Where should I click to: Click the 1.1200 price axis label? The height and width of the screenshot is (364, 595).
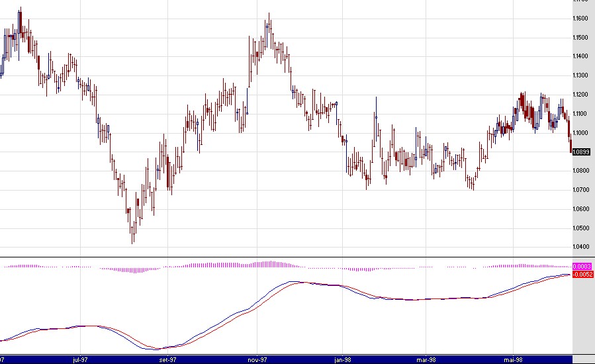click(x=580, y=95)
